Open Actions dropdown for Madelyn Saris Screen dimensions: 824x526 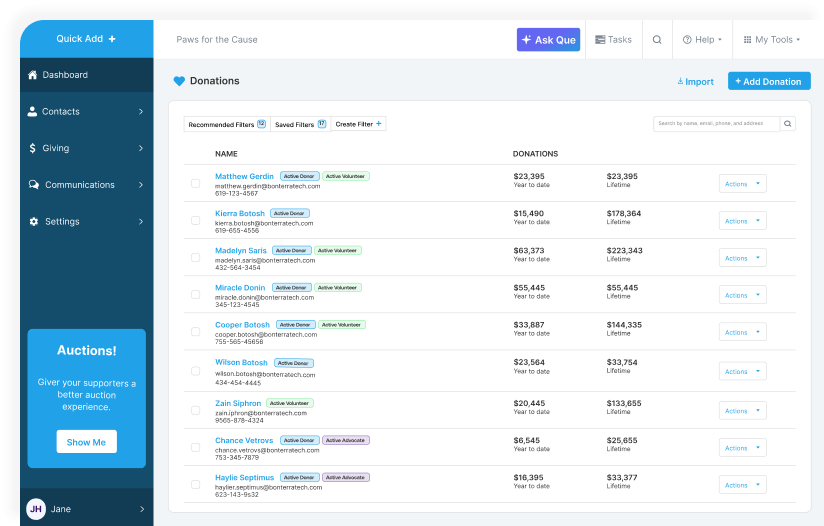(742, 258)
